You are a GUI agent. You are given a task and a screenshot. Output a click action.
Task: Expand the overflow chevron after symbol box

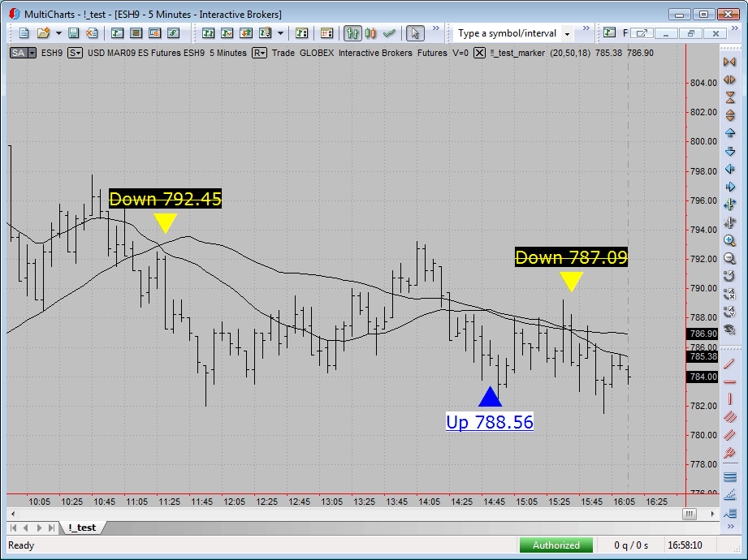[x=586, y=28]
